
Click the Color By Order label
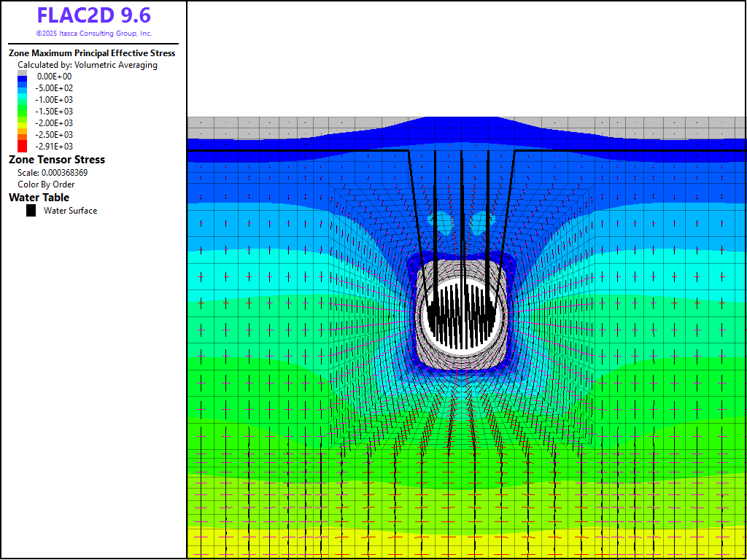point(46,184)
